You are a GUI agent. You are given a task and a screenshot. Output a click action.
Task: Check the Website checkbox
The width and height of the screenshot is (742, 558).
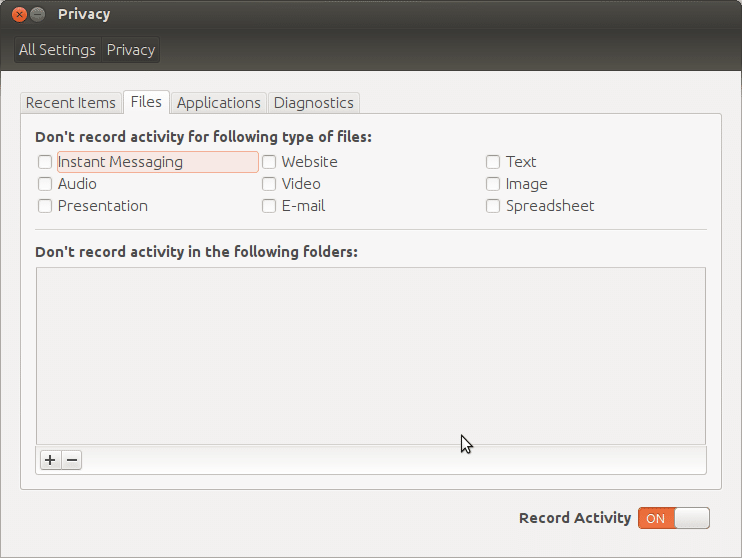coord(269,162)
